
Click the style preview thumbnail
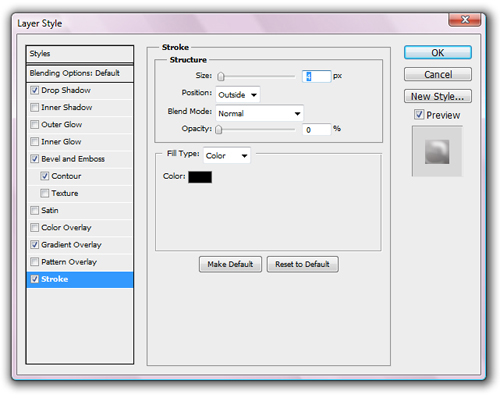437,151
